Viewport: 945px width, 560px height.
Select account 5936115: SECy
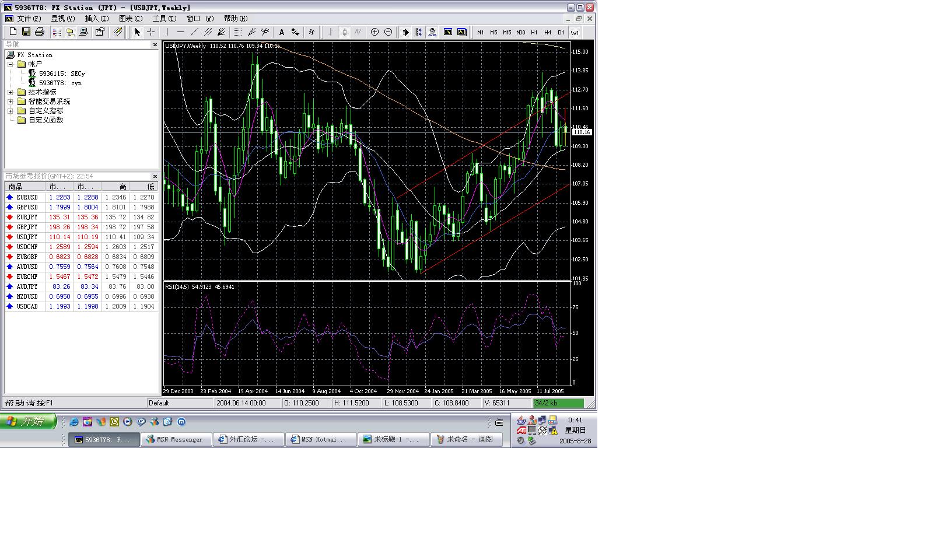point(62,73)
